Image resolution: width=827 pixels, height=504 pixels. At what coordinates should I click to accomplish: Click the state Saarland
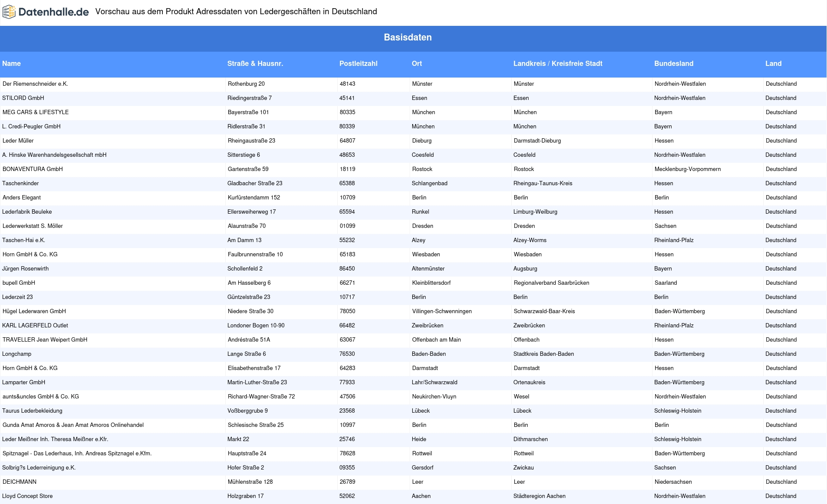tap(666, 283)
